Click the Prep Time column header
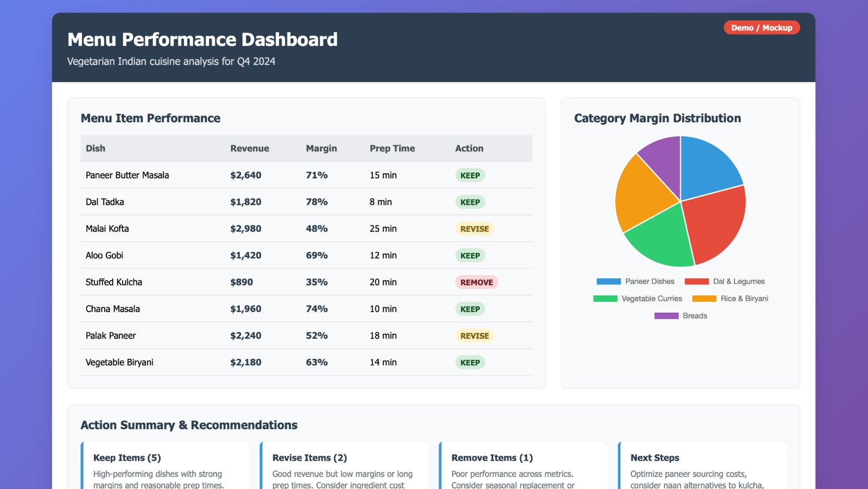This screenshot has width=868, height=489. 392,148
